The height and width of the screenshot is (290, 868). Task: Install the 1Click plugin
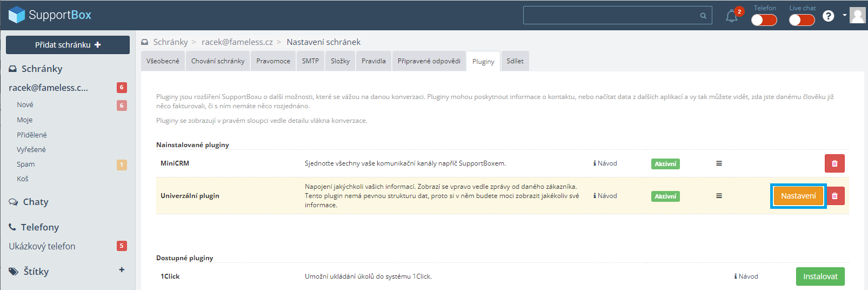pyautogui.click(x=820, y=276)
